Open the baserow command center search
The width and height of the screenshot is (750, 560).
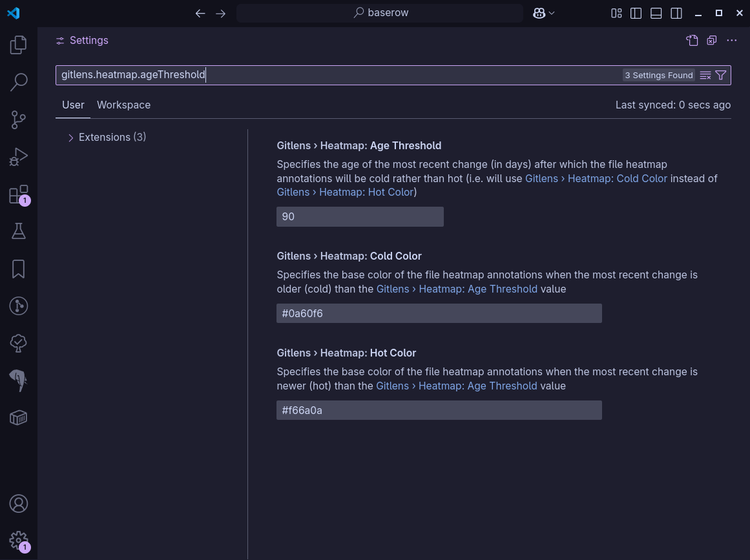[x=380, y=13]
